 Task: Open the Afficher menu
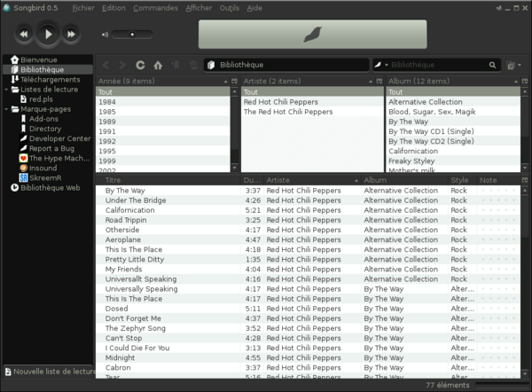click(x=199, y=8)
